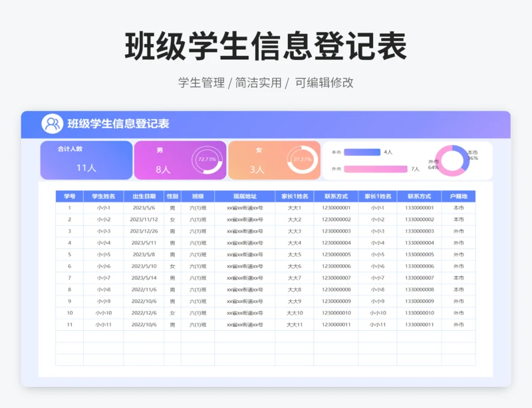This screenshot has width=532, height=408.
Task: Select the parent name cell 大大9
Action: (295, 302)
